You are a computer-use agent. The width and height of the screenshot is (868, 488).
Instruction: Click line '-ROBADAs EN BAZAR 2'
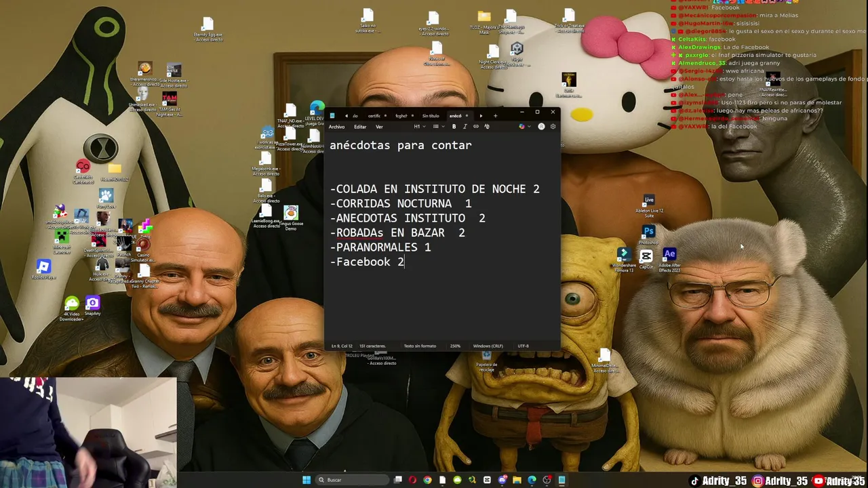tap(397, 232)
